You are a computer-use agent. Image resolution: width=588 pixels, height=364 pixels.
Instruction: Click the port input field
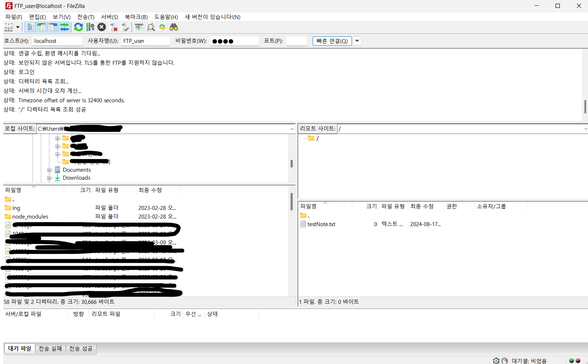coord(296,41)
